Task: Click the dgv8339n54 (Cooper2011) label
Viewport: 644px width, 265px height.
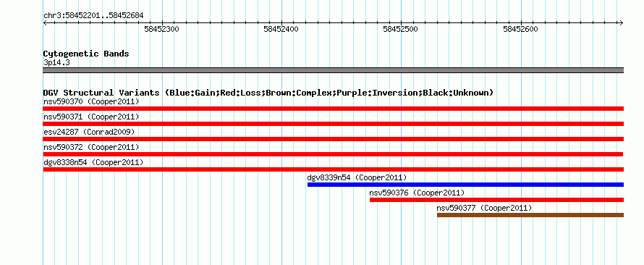Action: [x=357, y=177]
